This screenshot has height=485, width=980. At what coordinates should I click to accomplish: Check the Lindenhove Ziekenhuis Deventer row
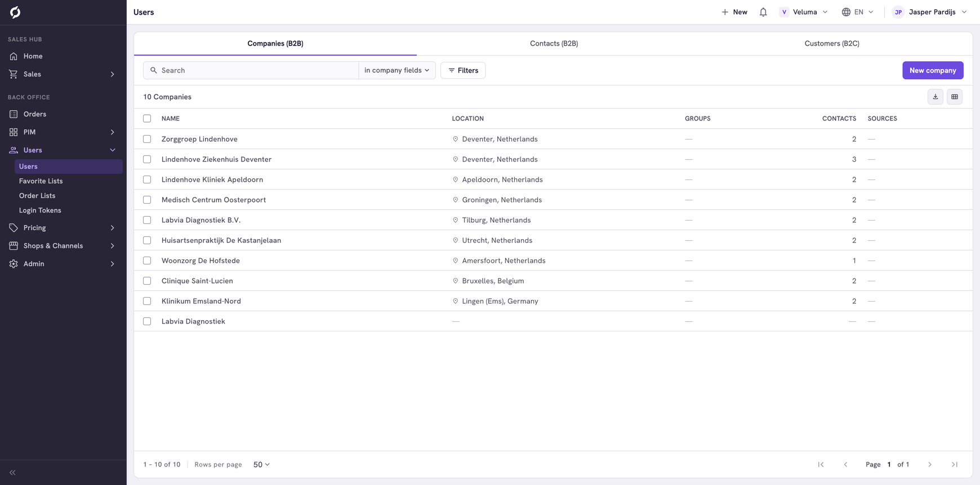tap(147, 159)
